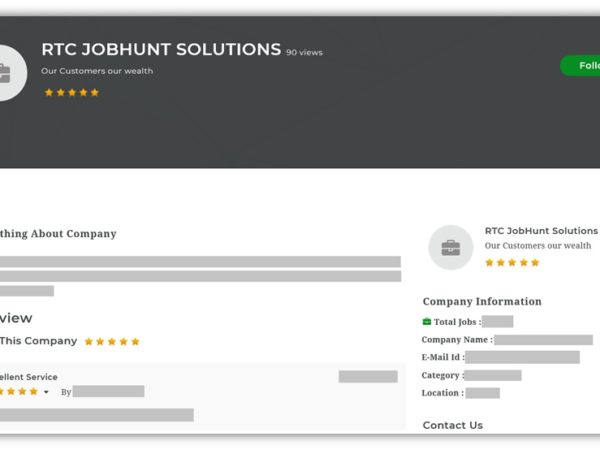Select first star under the header tagline
Viewport: 600px width, 450px height.
pyautogui.click(x=48, y=92)
